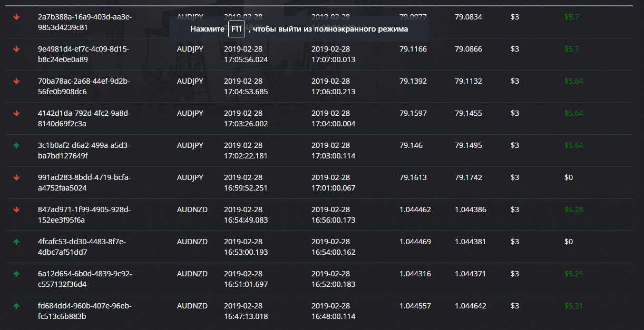Select the trade ID starting with 70ba78ac
Screen dimensions: 644x330
(84, 86)
